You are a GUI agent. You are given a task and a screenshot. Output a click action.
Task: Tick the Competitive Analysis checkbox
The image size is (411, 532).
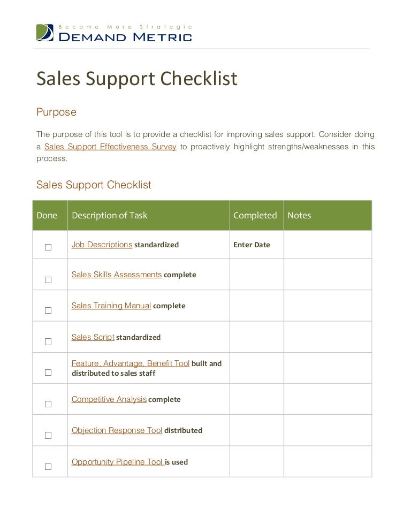coord(48,404)
